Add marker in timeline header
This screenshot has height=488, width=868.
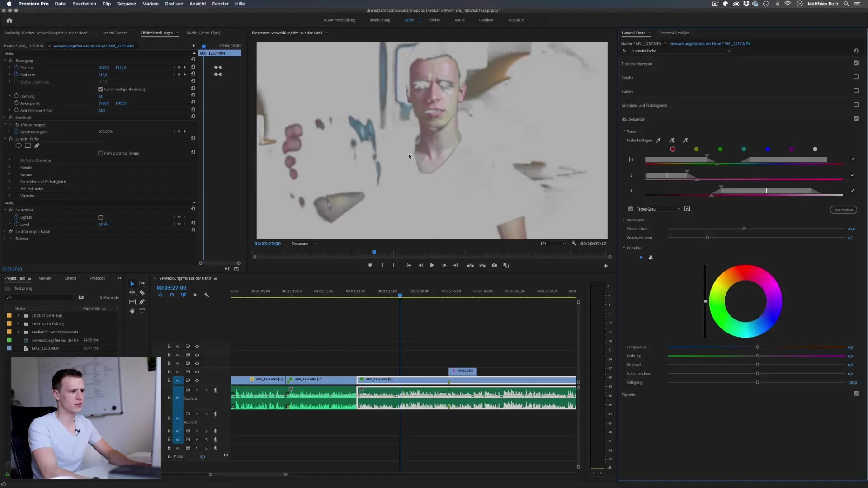click(x=195, y=295)
